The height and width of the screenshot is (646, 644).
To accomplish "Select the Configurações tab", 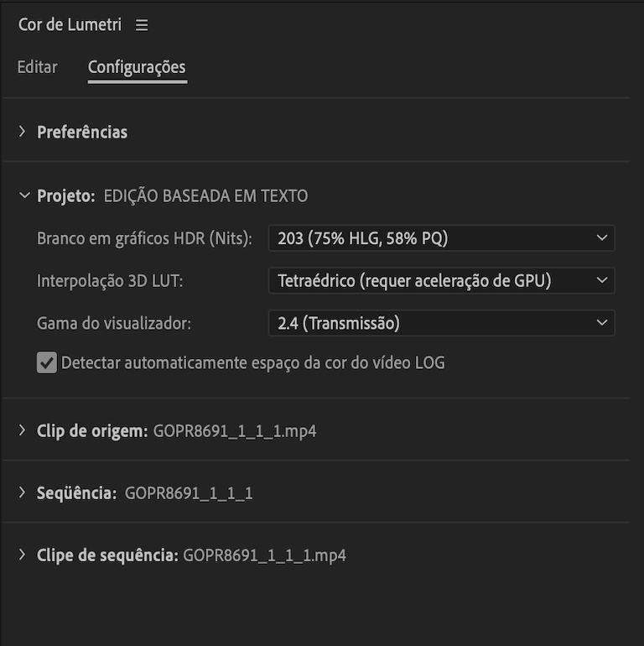I will tap(137, 67).
